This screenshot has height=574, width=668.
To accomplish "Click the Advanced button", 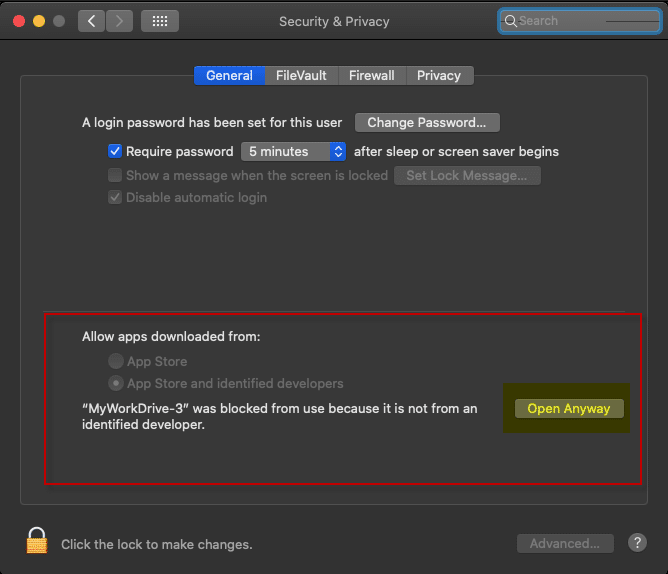I will 565,543.
